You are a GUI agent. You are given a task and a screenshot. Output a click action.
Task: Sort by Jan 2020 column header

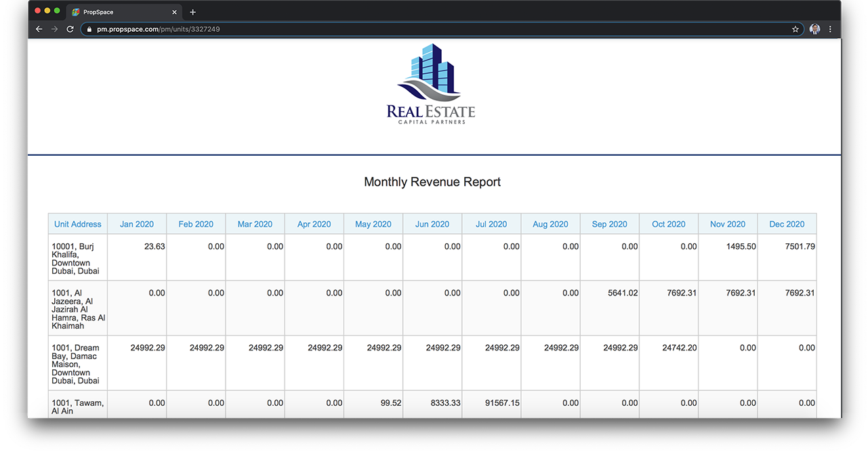[x=137, y=224]
